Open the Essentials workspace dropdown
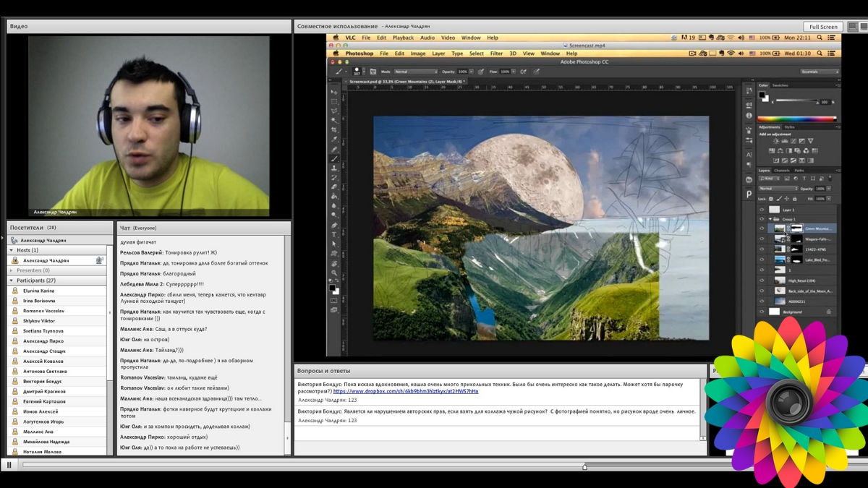The width and height of the screenshot is (868, 488). tap(819, 72)
